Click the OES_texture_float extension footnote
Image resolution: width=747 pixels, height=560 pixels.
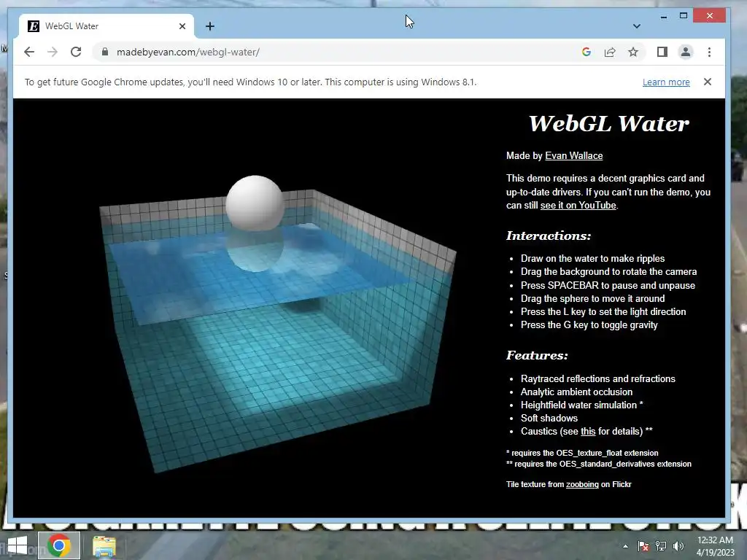tap(582, 453)
